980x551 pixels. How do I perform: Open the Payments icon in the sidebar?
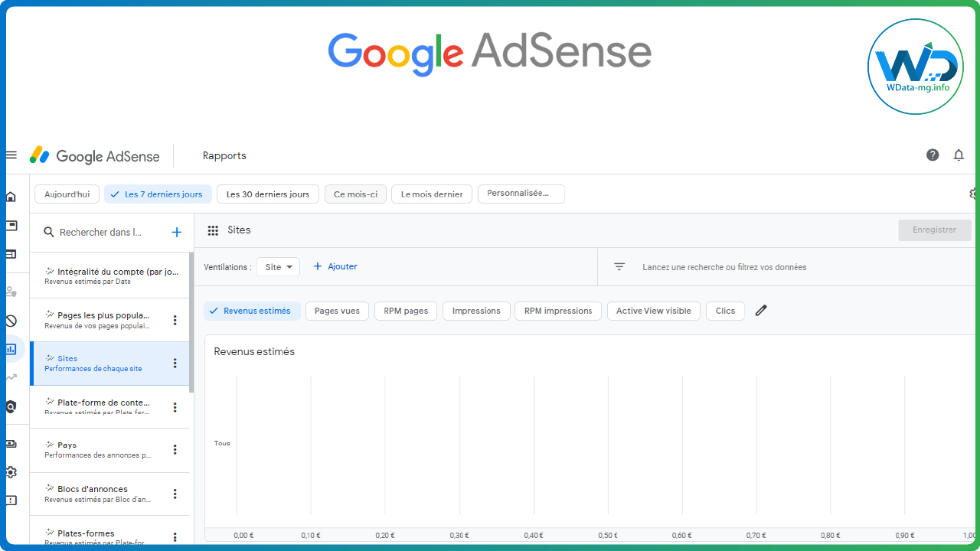click(11, 444)
